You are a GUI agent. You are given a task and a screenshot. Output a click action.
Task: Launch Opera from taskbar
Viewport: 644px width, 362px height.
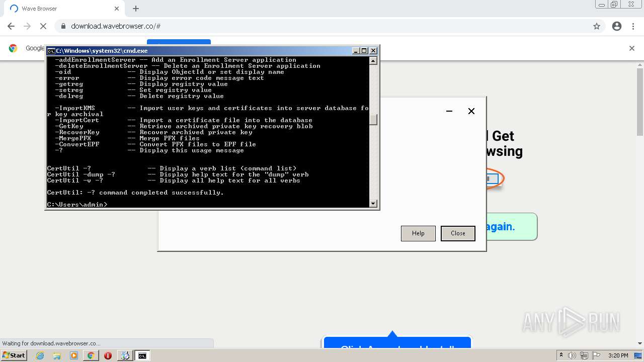point(108,355)
